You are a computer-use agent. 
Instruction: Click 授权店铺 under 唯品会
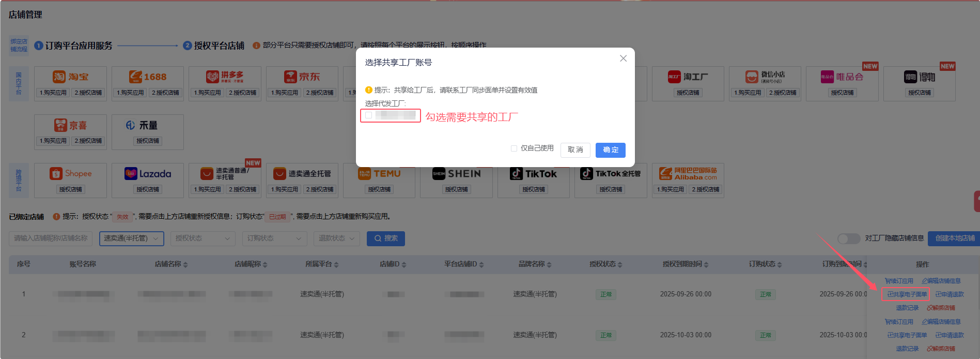842,93
